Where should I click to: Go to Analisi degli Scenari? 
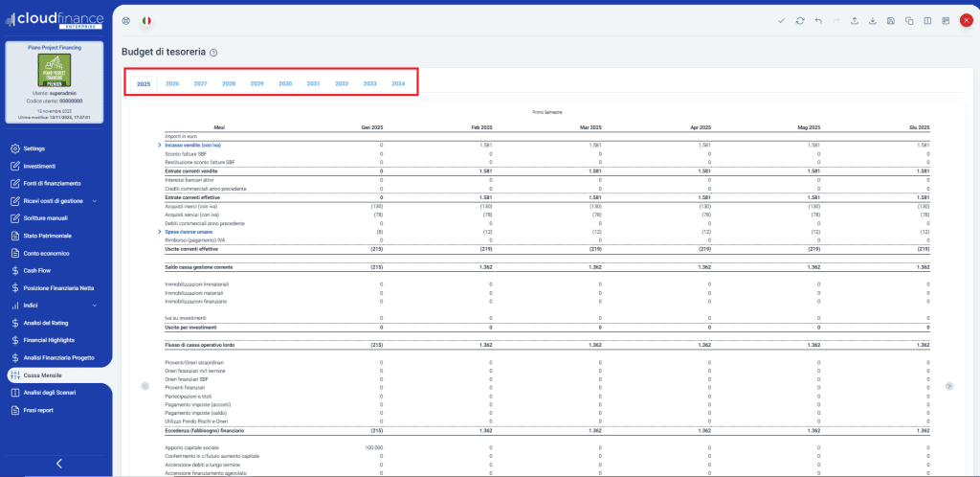(x=50, y=393)
